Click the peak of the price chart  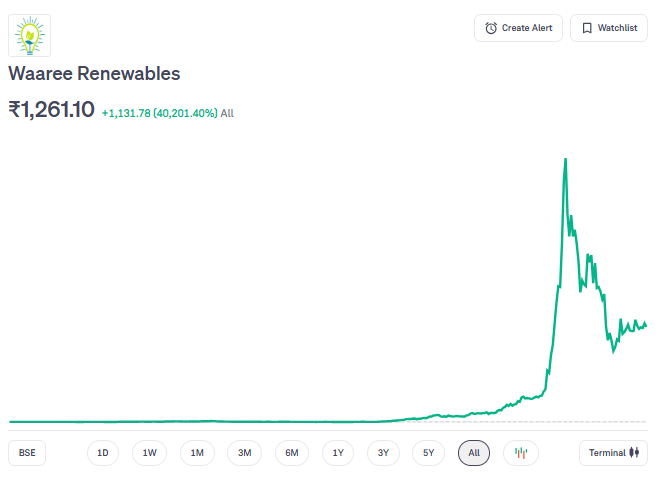[566, 159]
